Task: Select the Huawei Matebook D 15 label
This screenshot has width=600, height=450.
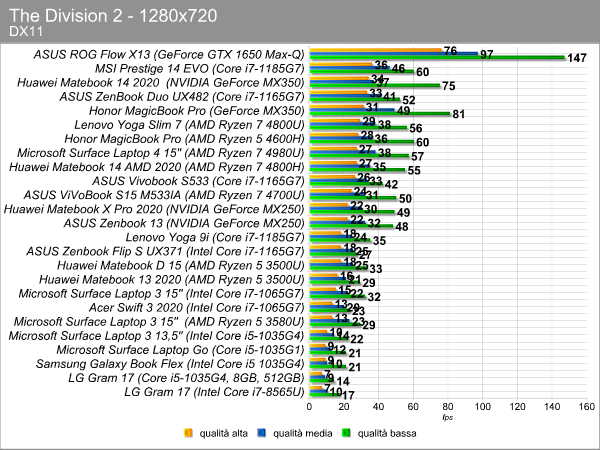Action: pyautogui.click(x=181, y=266)
